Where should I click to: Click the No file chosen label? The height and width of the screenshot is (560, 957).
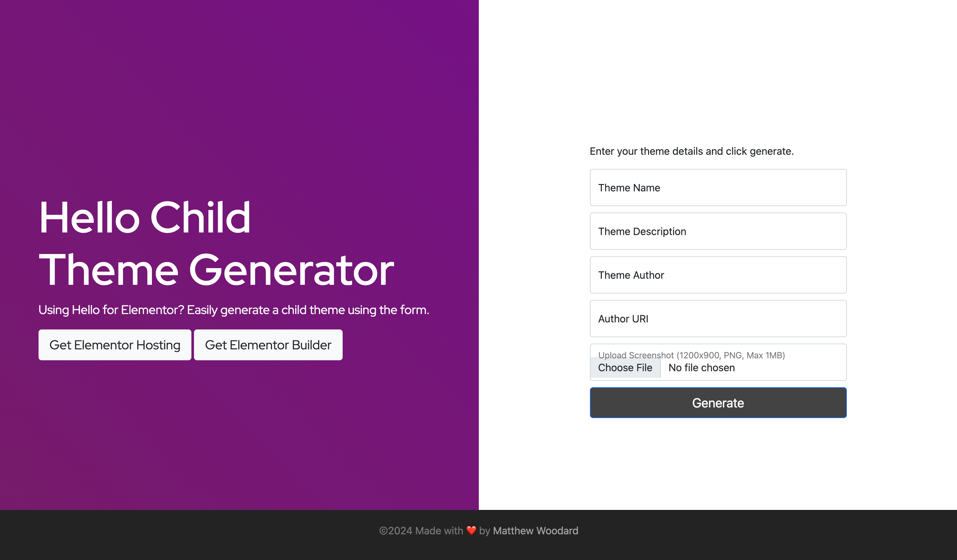pos(701,368)
